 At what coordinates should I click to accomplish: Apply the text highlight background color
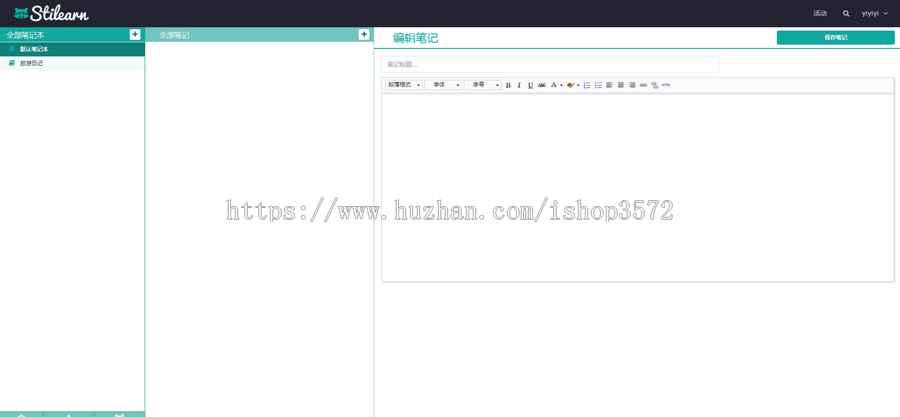click(x=571, y=85)
